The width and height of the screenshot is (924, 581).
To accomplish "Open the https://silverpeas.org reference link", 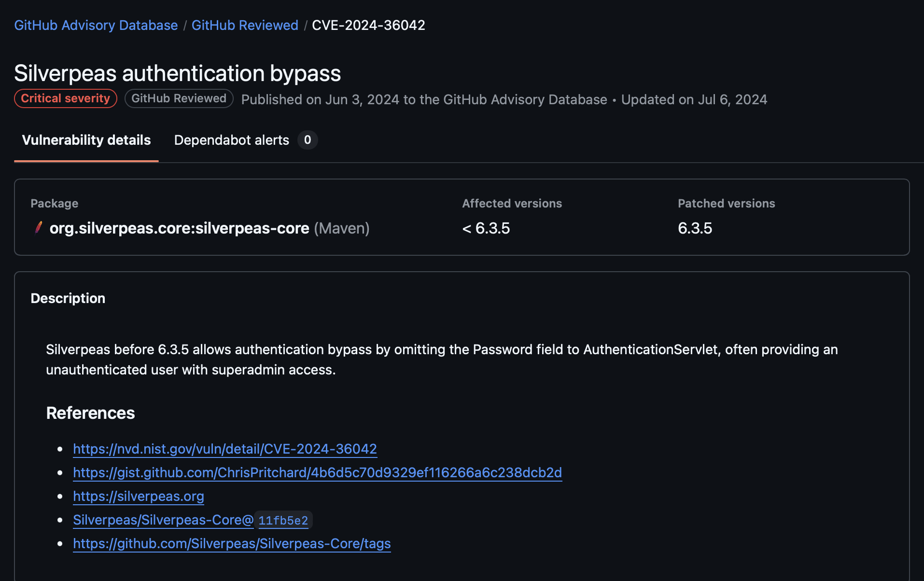I will point(139,496).
